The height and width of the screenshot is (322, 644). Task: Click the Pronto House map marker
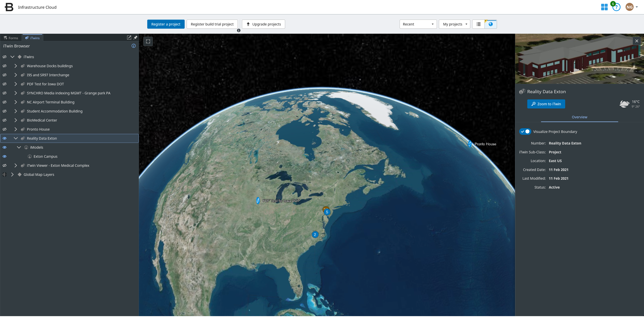pyautogui.click(x=470, y=144)
